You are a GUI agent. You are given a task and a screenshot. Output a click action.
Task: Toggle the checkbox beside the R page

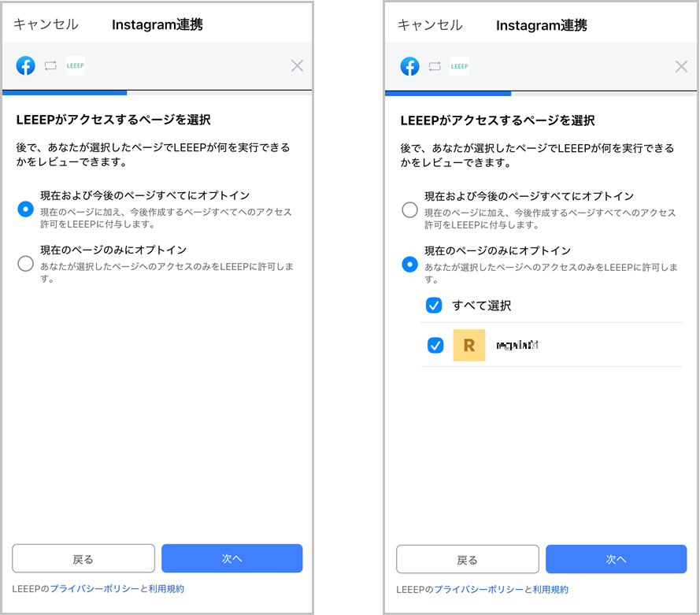point(435,345)
